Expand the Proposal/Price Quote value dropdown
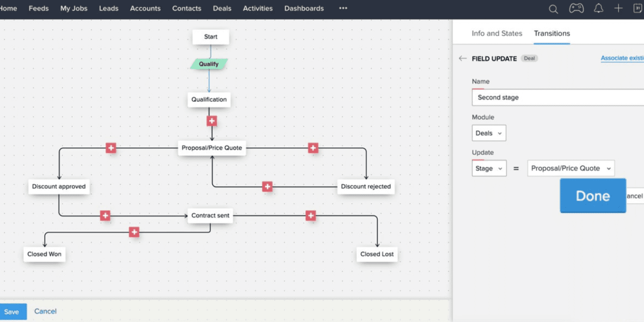 [571, 168]
